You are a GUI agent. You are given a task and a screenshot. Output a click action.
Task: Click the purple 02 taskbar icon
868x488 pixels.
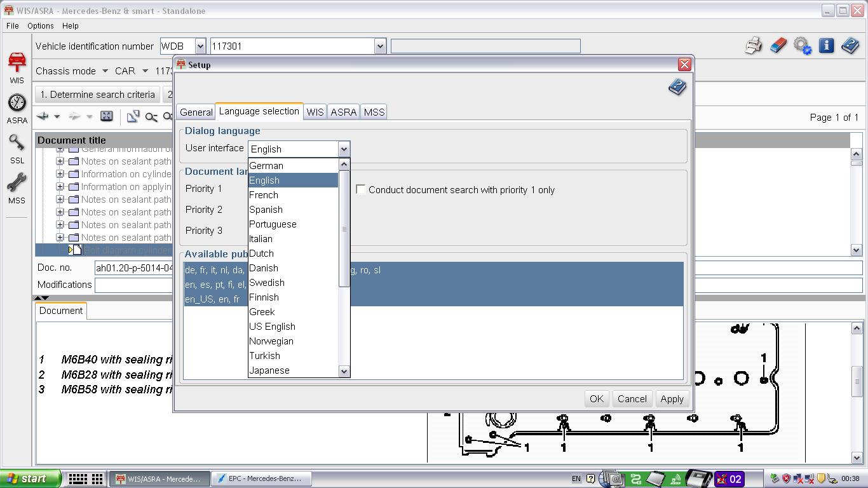729,478
